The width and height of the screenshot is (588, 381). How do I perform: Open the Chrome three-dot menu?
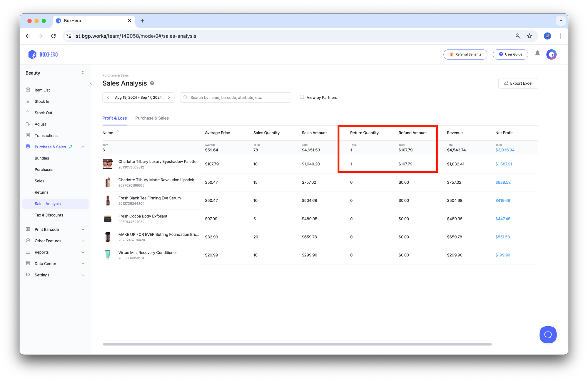point(560,36)
